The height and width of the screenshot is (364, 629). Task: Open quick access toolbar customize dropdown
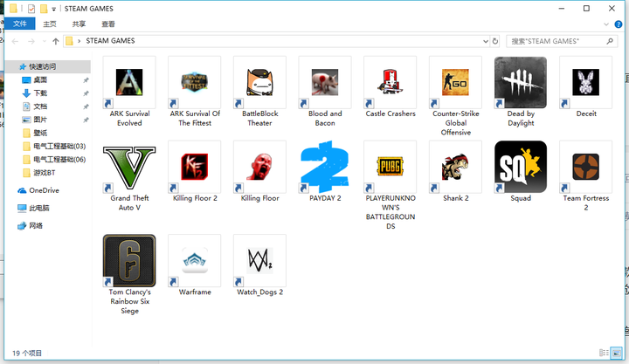pyautogui.click(x=54, y=9)
